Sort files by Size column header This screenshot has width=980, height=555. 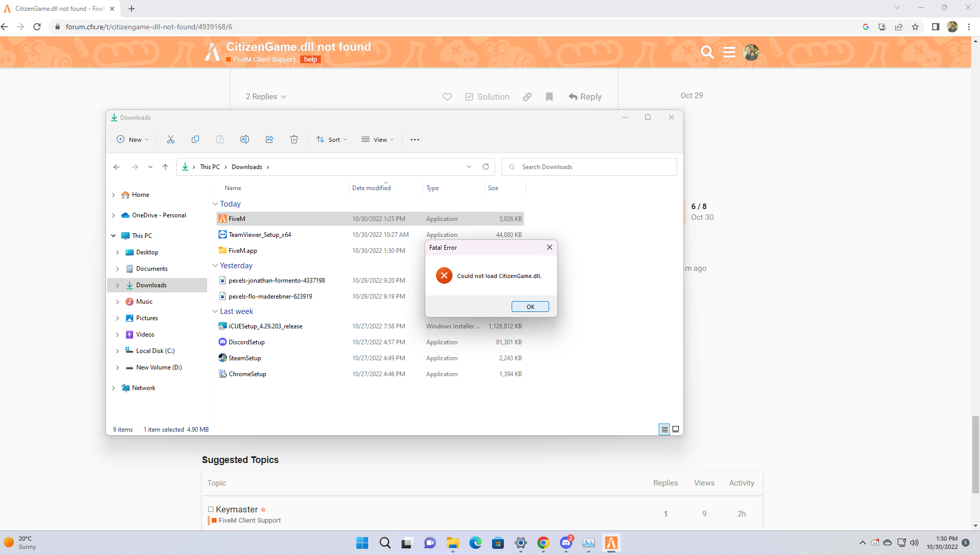pos(493,188)
